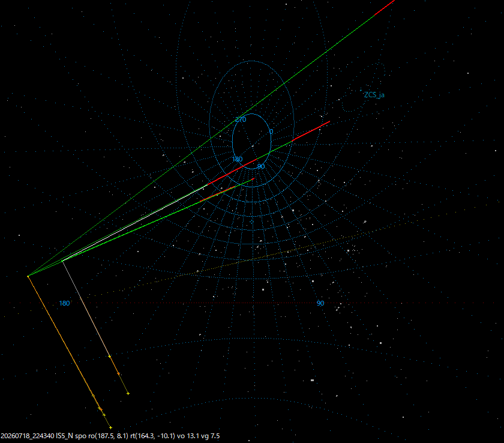The image size is (504, 443).
Task: Click the orange cross on the shorter orange line
Action: point(119,373)
